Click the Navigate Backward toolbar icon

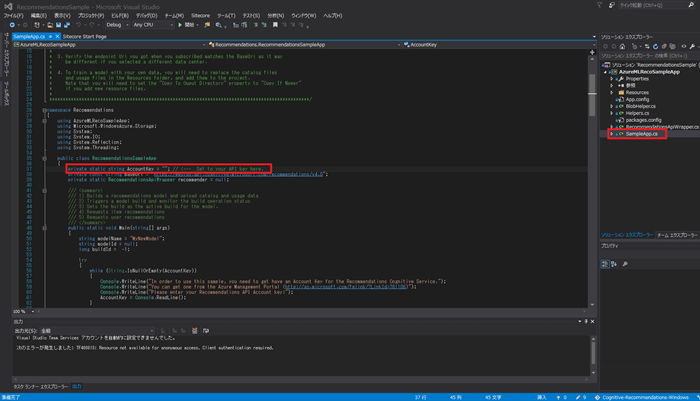(12, 25)
